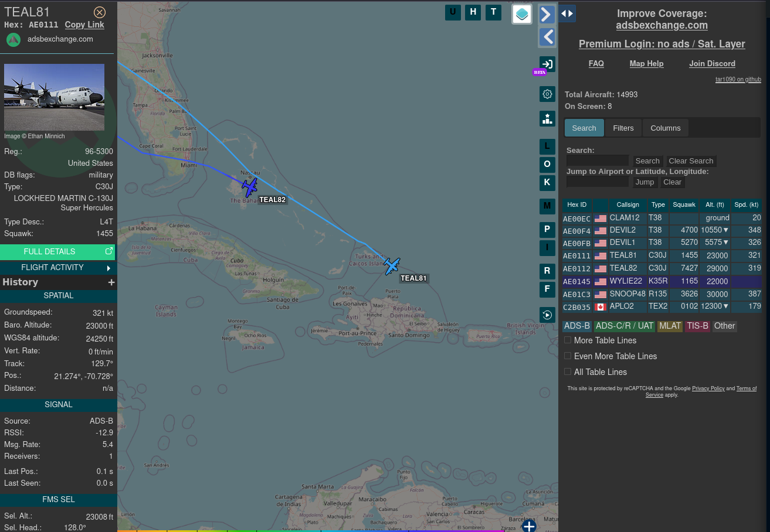
Task: Toggle the L map option button
Action: pos(547,146)
